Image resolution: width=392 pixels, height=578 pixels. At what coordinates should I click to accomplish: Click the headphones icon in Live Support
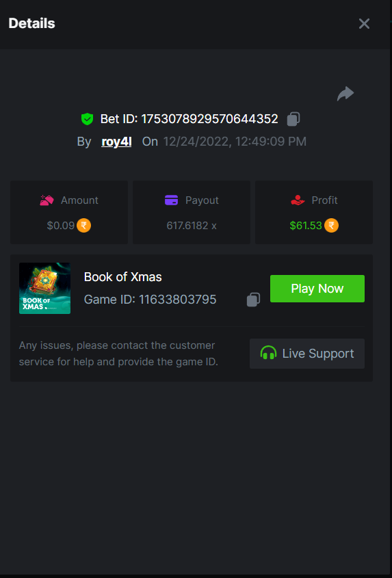pos(268,353)
